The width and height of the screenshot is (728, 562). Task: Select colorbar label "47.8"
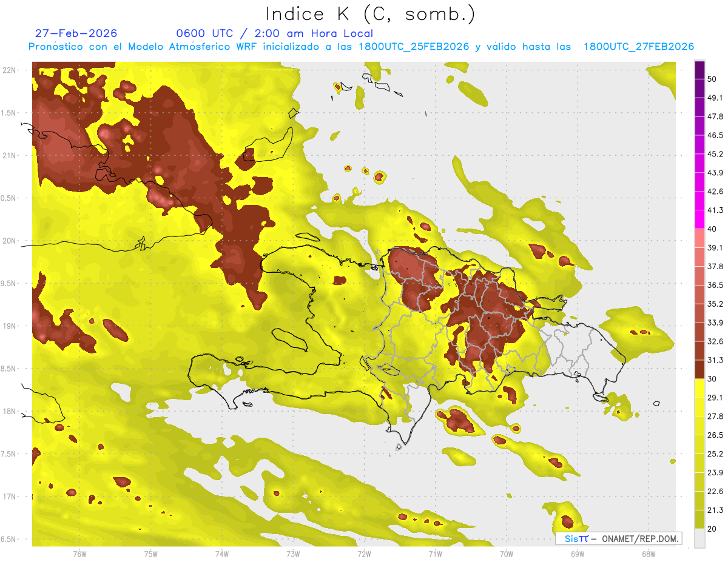[x=715, y=116]
